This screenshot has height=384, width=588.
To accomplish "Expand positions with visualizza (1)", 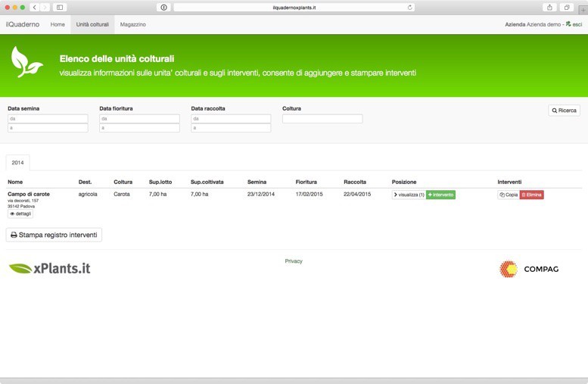I will tap(409, 195).
